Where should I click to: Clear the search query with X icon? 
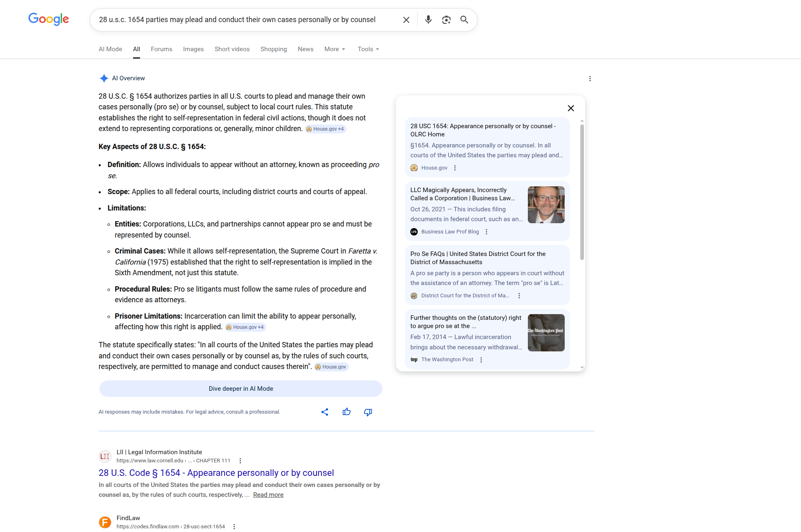tap(406, 20)
